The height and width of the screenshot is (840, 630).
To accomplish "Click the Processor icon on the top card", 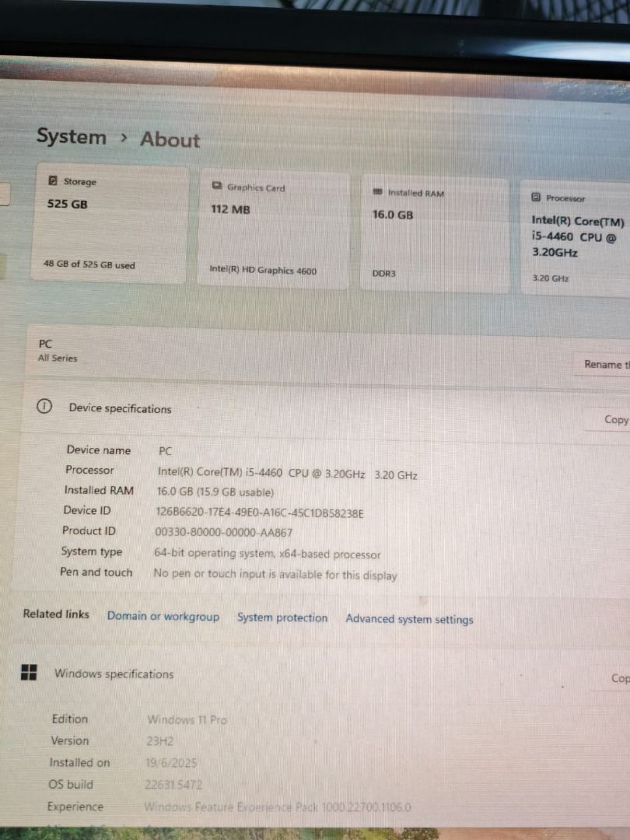I will pos(536,197).
